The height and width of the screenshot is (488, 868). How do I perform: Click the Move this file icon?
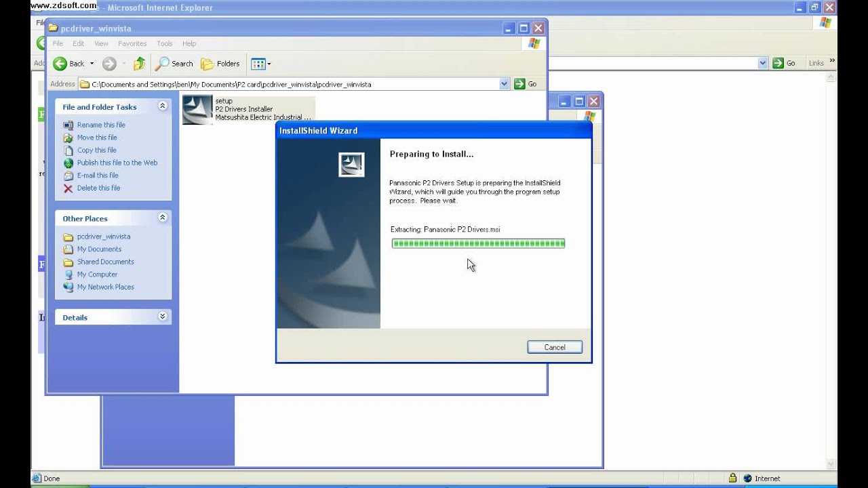pos(68,138)
